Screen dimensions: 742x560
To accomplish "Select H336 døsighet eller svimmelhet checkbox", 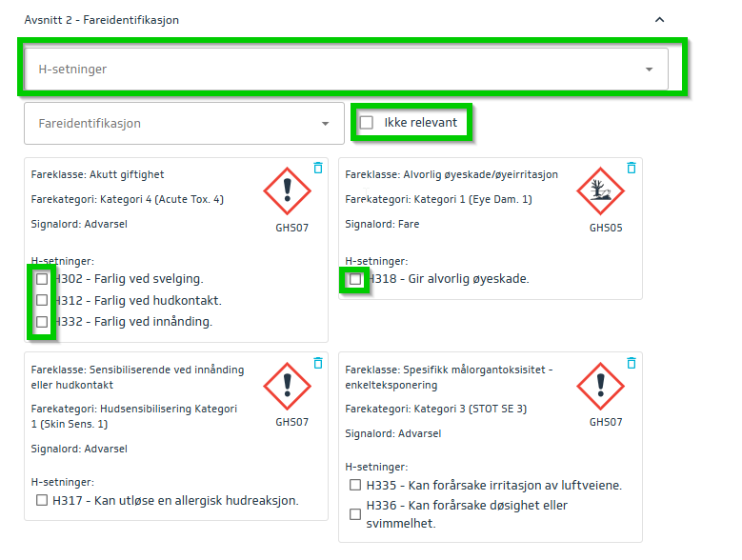I will (355, 514).
